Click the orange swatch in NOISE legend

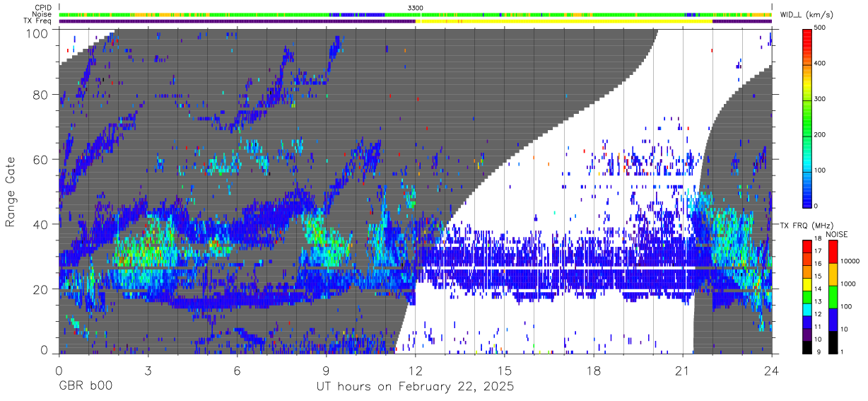coord(833,274)
